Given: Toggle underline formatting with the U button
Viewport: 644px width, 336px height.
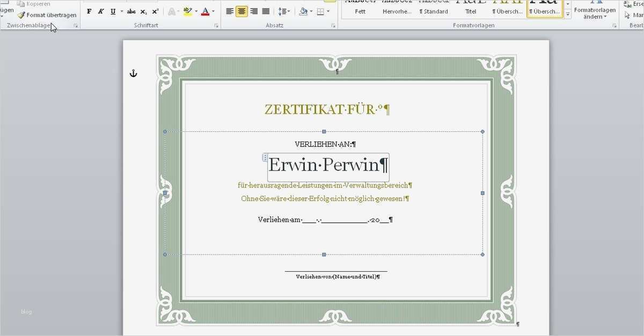Looking at the screenshot, I should pos(113,11).
